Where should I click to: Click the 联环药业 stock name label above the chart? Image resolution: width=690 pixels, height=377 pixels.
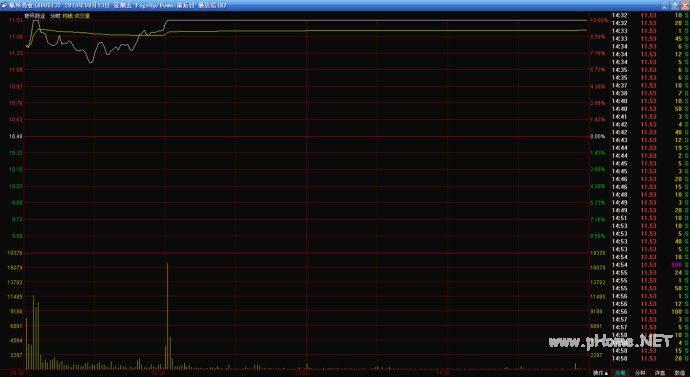tap(35, 16)
